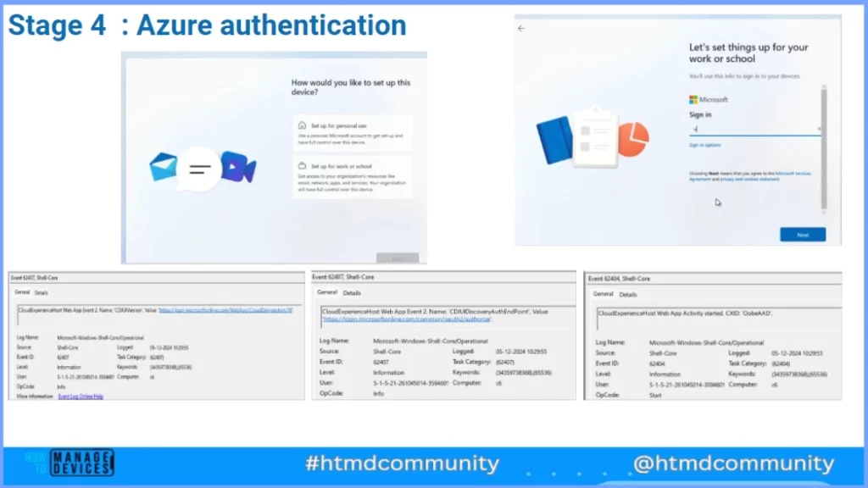Open Details tab in CDJUIDiscoveryAuthEndPoint event window
Image resolution: width=868 pixels, height=488 pixels.
(x=352, y=292)
